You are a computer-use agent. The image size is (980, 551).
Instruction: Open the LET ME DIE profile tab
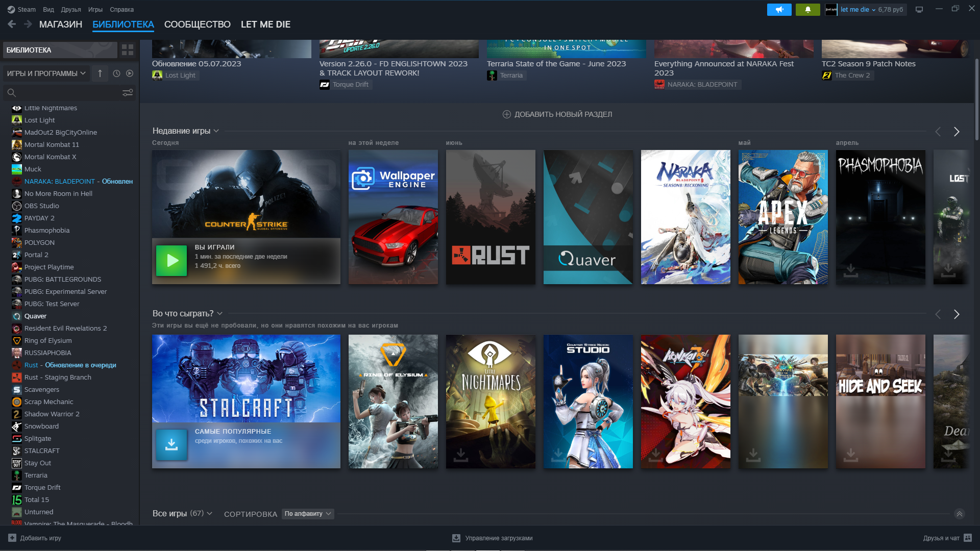coord(265,24)
